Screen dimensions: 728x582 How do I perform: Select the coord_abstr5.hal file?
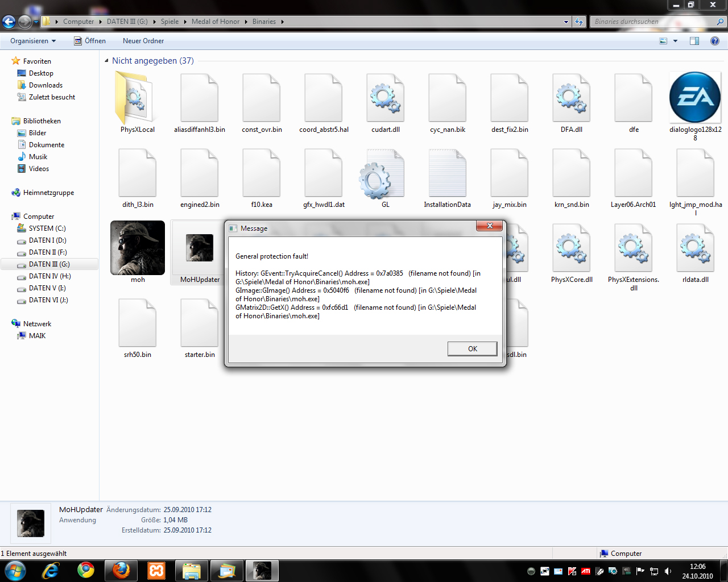(x=324, y=102)
